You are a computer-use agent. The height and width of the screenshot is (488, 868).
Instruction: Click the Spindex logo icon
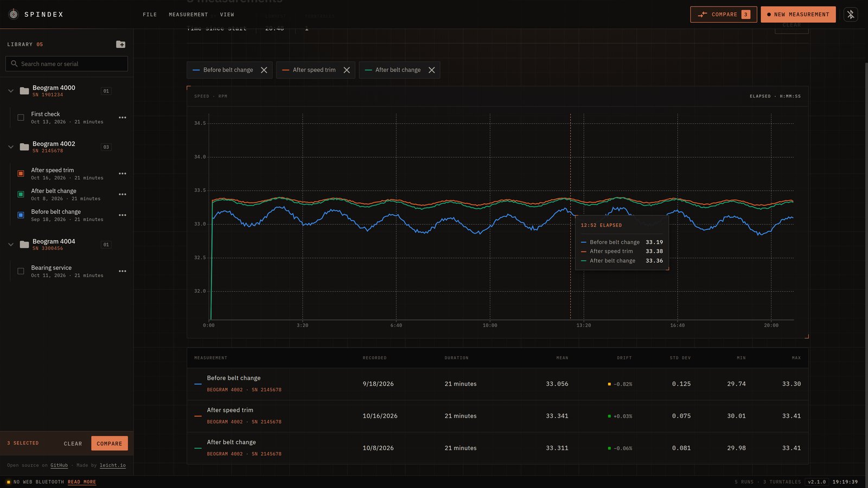[14, 14]
